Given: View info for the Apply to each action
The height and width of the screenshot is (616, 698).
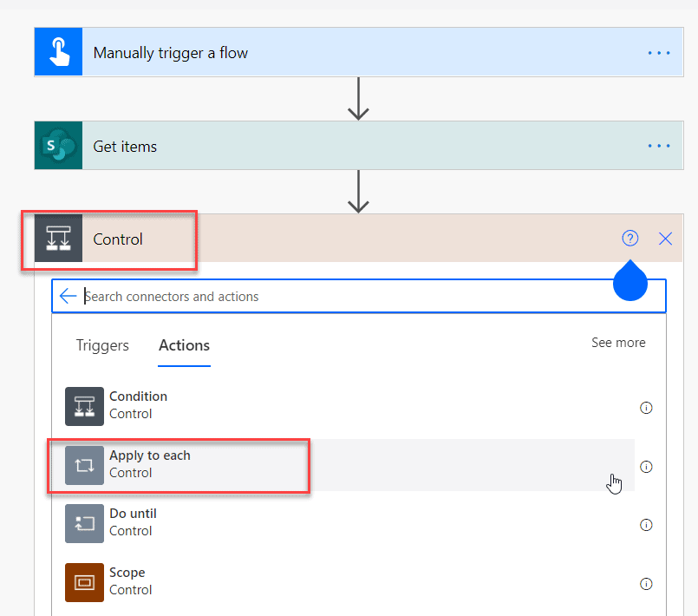Looking at the screenshot, I should [646, 467].
